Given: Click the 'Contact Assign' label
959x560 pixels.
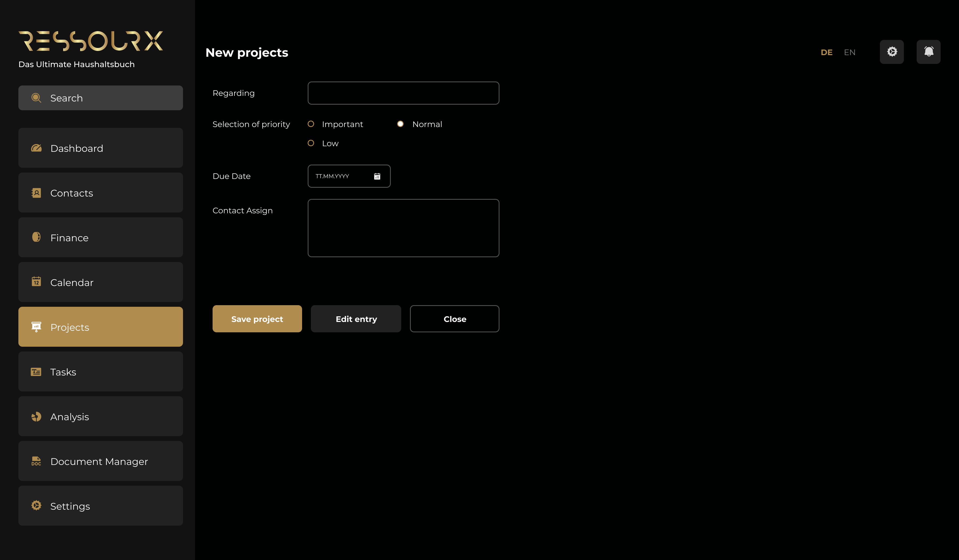Looking at the screenshot, I should [x=242, y=211].
